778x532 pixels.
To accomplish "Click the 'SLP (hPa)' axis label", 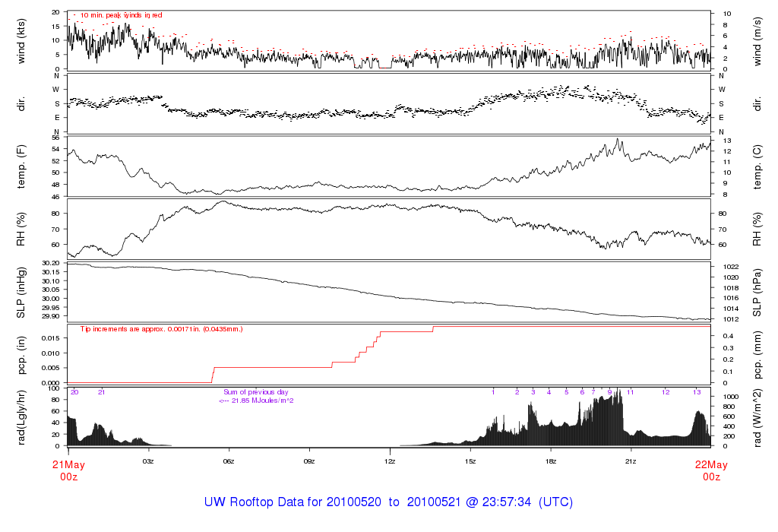I will (x=757, y=293).
